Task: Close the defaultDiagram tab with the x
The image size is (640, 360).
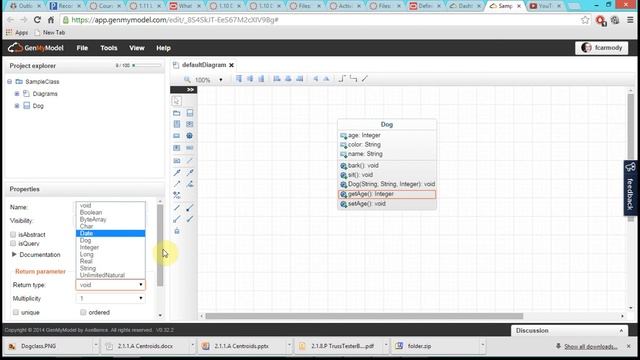Action: tap(231, 65)
